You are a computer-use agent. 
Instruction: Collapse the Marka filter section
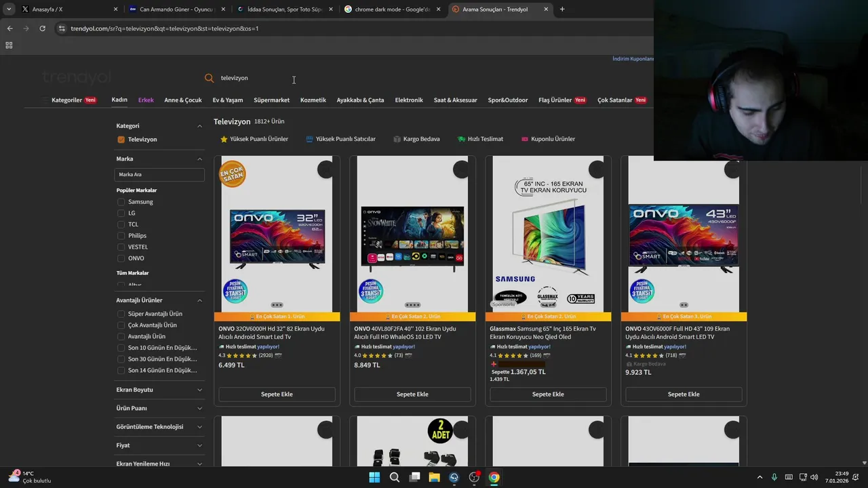click(x=199, y=159)
